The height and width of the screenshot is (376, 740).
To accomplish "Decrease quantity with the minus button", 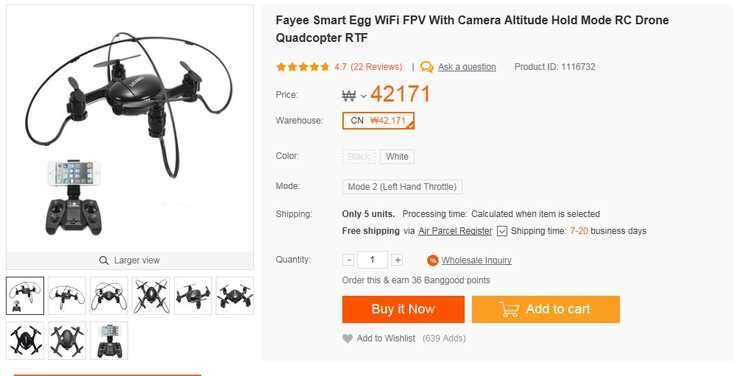I will (348, 260).
